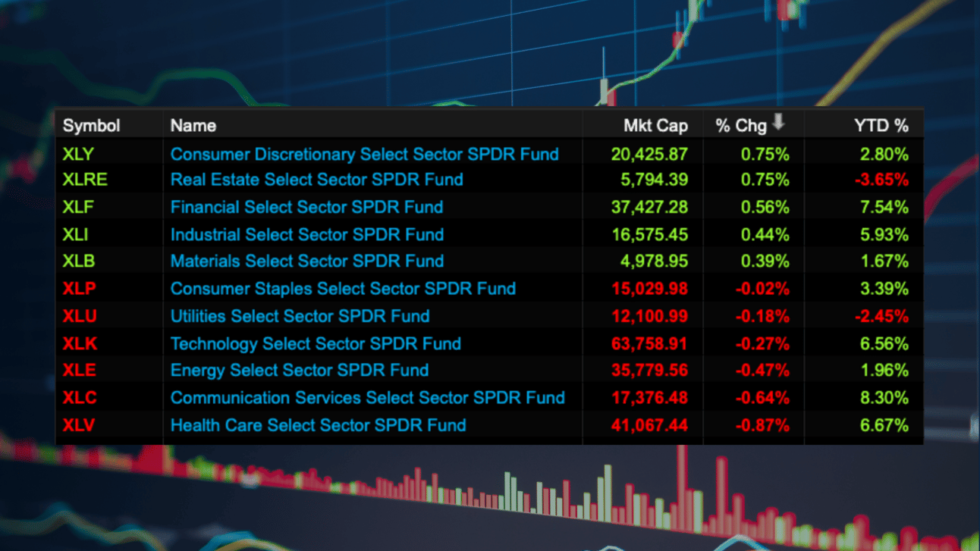Select the XLI symbol

pos(75,234)
